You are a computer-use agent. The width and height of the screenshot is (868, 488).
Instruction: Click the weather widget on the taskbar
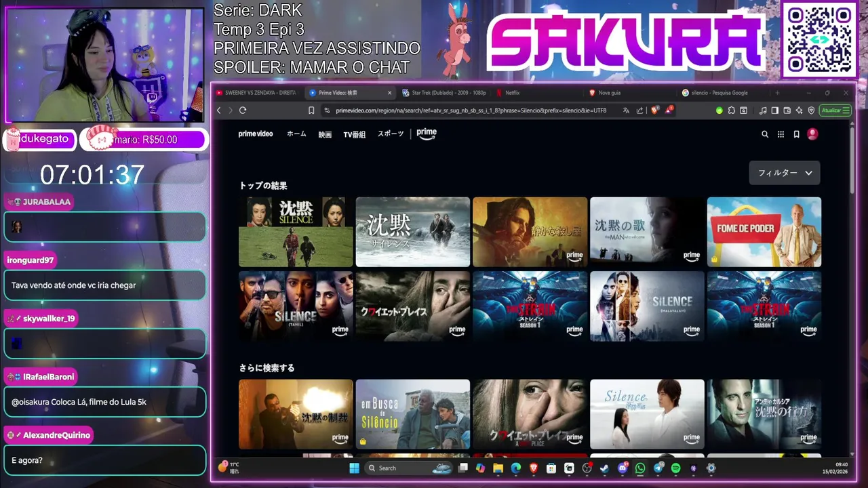tap(229, 468)
